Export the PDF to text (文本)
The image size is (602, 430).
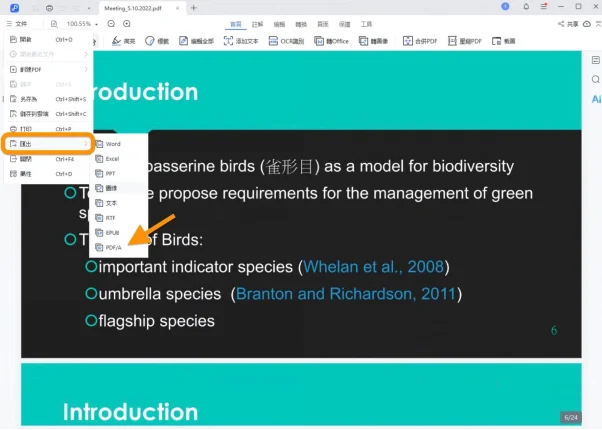pos(118,203)
